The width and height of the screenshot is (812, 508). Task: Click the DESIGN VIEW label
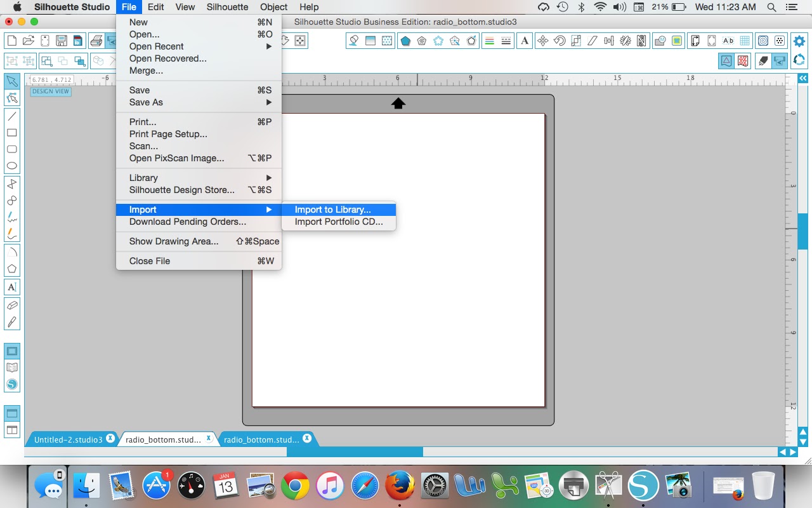click(x=51, y=91)
